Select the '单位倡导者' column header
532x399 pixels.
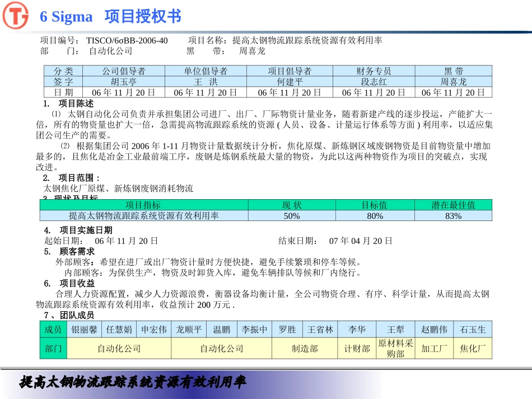[206, 71]
